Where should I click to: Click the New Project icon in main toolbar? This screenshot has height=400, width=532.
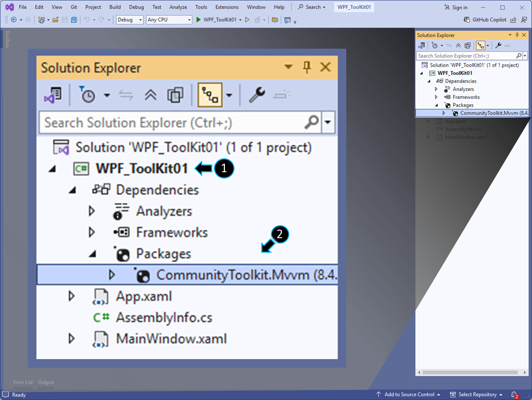coord(41,20)
